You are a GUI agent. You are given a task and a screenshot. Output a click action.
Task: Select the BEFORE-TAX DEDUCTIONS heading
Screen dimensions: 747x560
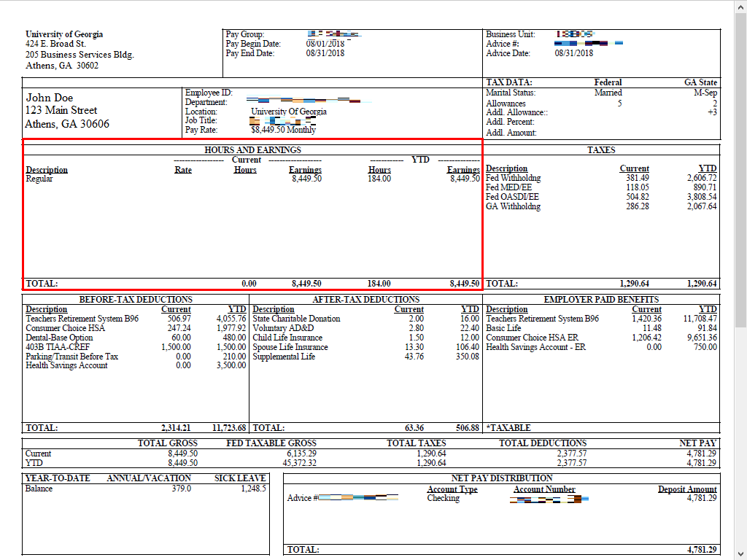[136, 300]
